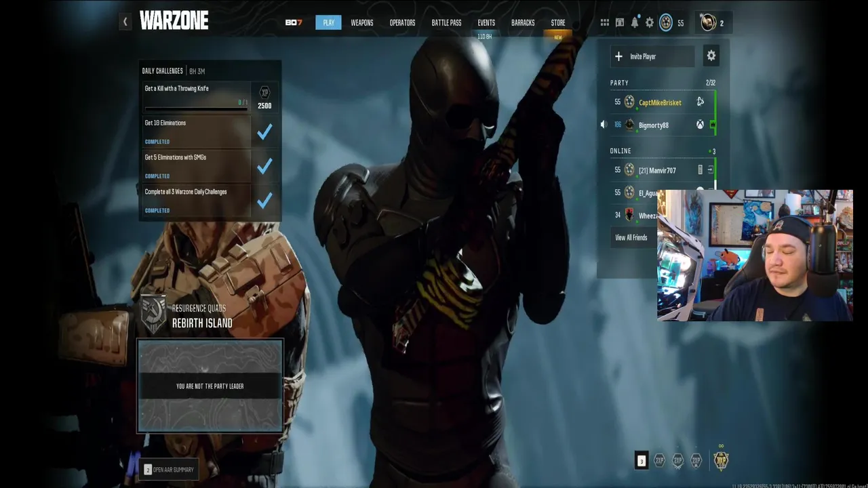The width and height of the screenshot is (868, 488).
Task: Select the Rebirth Island mode title
Action: (202, 323)
